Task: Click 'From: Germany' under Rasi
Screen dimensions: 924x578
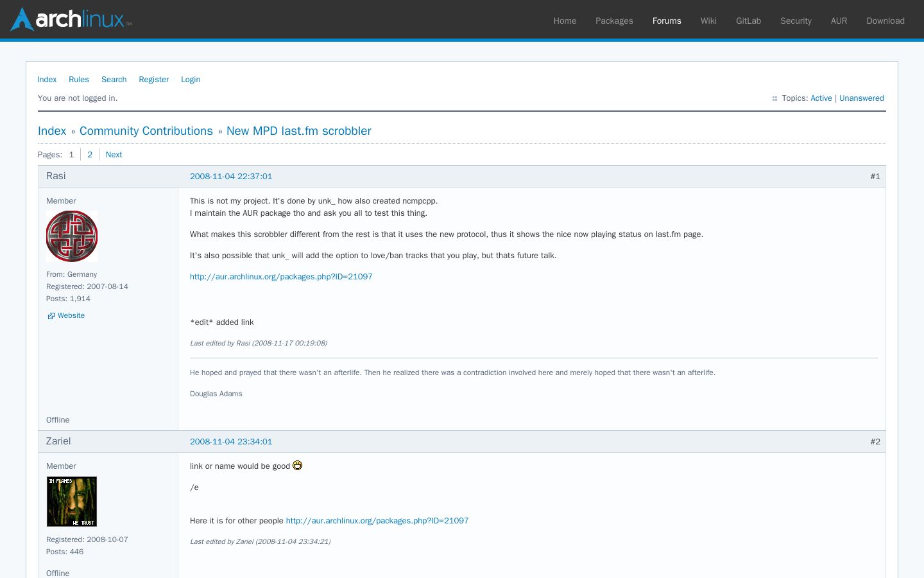Action: tap(71, 274)
